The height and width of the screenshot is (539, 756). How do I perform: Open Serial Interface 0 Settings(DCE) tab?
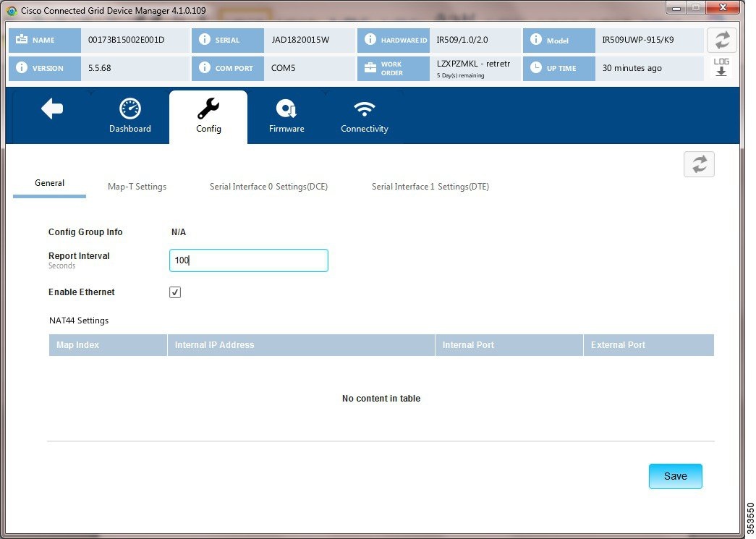(268, 187)
